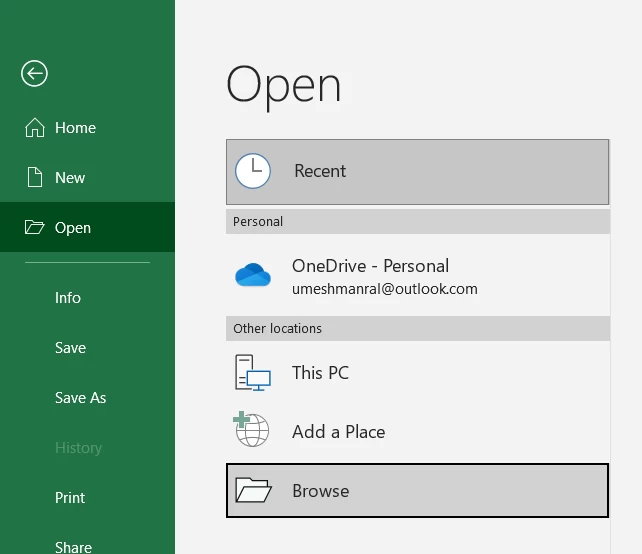Open the Info page
642x554 pixels.
pyautogui.click(x=87, y=298)
